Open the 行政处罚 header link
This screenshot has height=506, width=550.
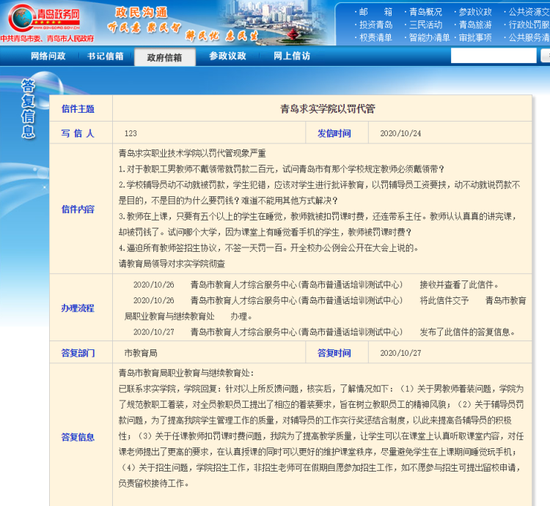click(529, 25)
